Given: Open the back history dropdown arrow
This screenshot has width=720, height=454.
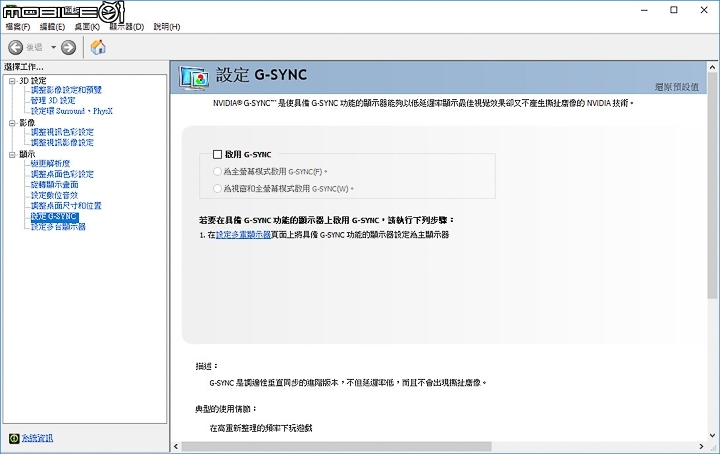Looking at the screenshot, I should (53, 47).
